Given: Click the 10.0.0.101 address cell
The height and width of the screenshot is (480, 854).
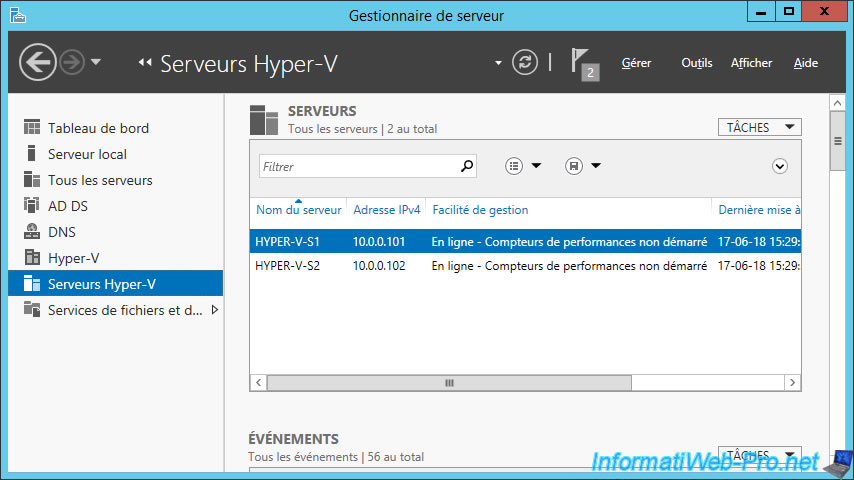Looking at the screenshot, I should click(379, 241).
